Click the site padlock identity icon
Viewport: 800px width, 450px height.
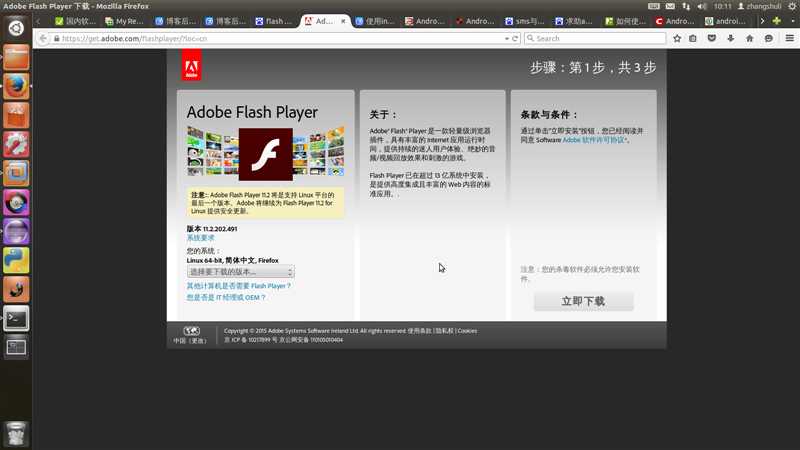tap(57, 38)
